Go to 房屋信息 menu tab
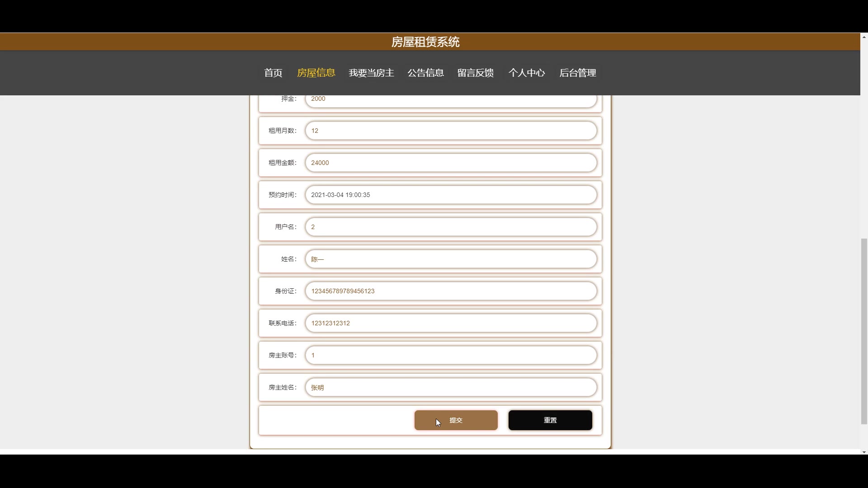 [x=316, y=73]
